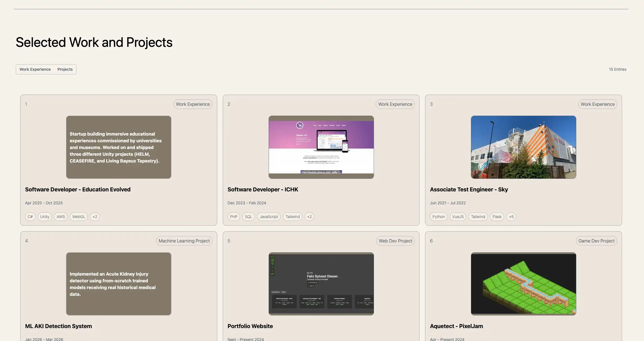Click the Unity tag
The width and height of the screenshot is (644, 341).
(45, 217)
